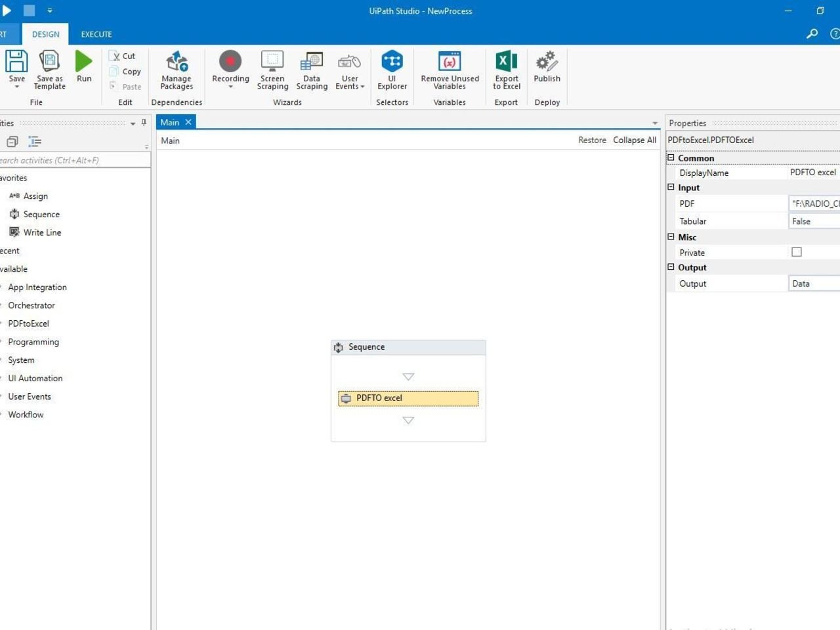Switch to the EXECUTE ribbon tab
Screen dimensions: 840x630
click(x=96, y=34)
